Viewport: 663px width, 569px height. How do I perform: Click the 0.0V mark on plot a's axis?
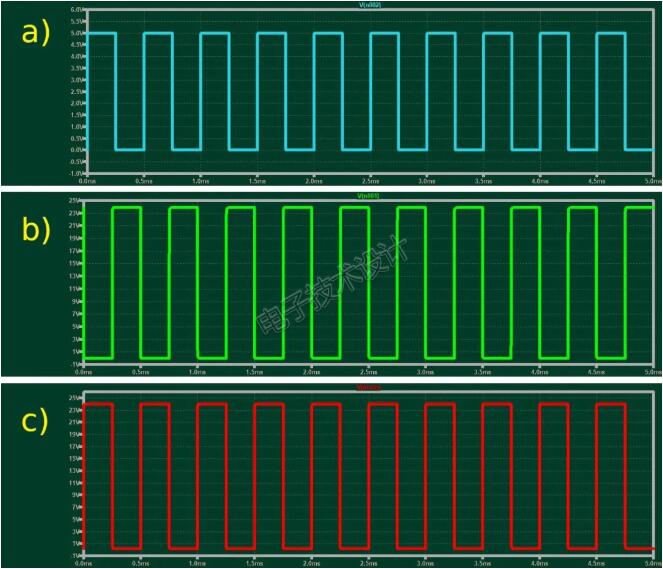[77, 150]
